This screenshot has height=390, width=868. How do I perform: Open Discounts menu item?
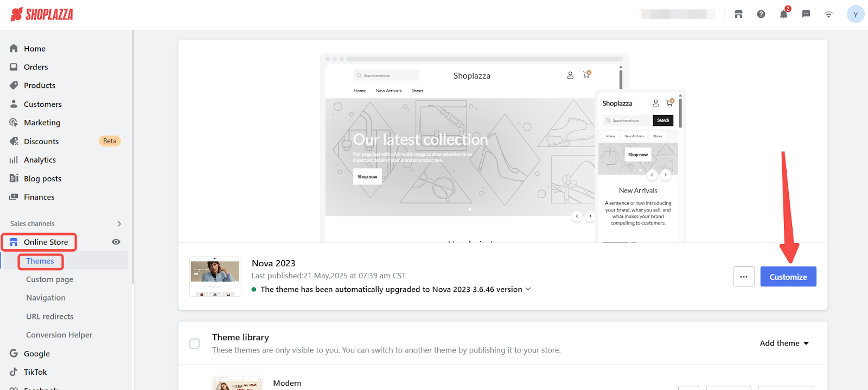41,141
